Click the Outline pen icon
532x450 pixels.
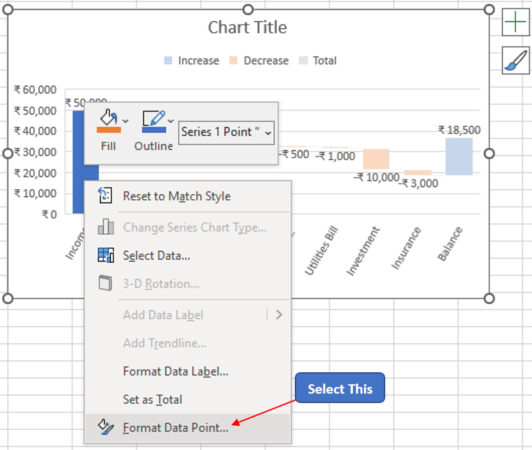pos(153,118)
